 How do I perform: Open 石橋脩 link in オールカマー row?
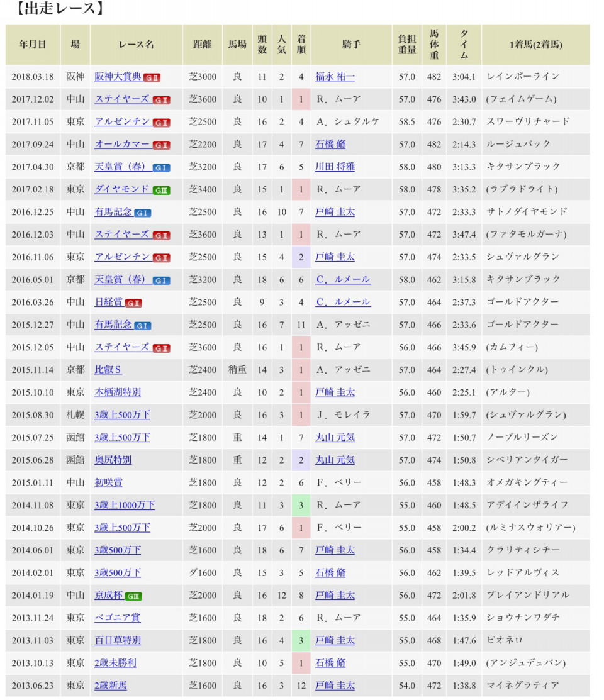330,144
